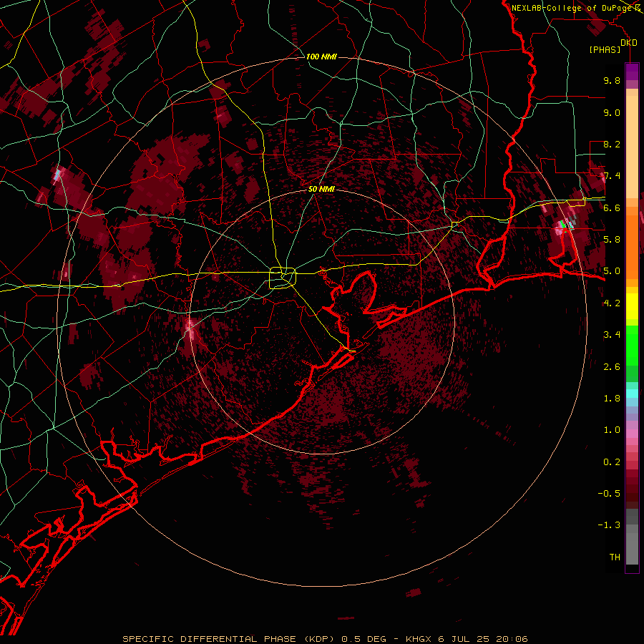Click the 6.6 scale value

pyautogui.click(x=612, y=208)
